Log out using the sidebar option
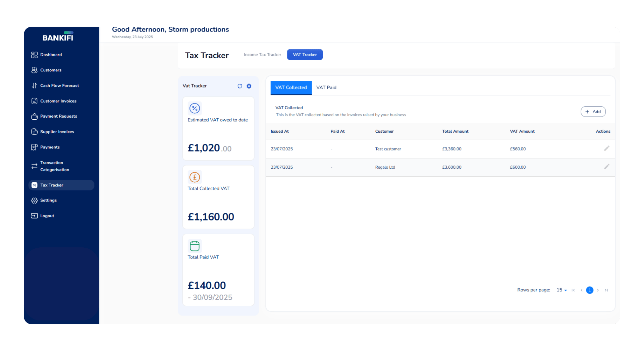Screen dimensions: 644x362 tap(47, 216)
